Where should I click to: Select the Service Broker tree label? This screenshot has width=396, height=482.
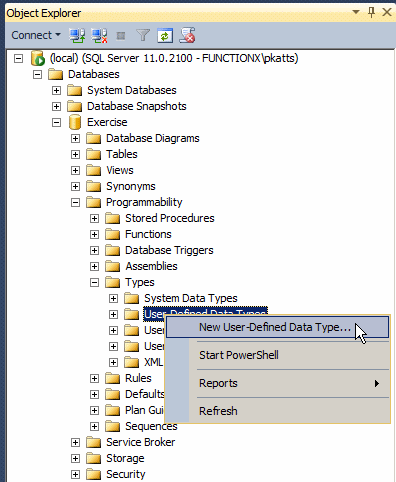(141, 442)
